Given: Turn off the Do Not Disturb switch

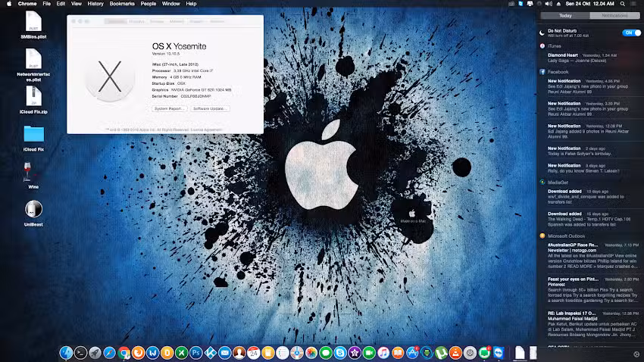Looking at the screenshot, I should coord(631,33).
